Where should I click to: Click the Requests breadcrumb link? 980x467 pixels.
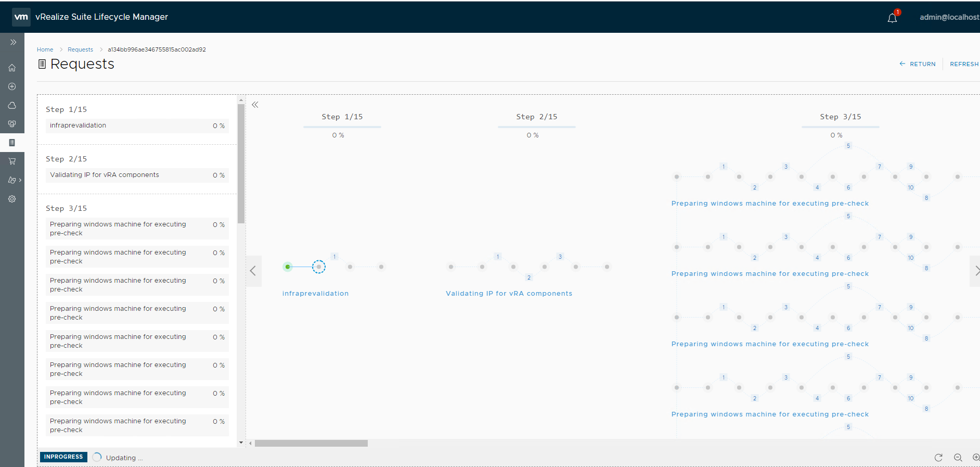click(x=80, y=49)
